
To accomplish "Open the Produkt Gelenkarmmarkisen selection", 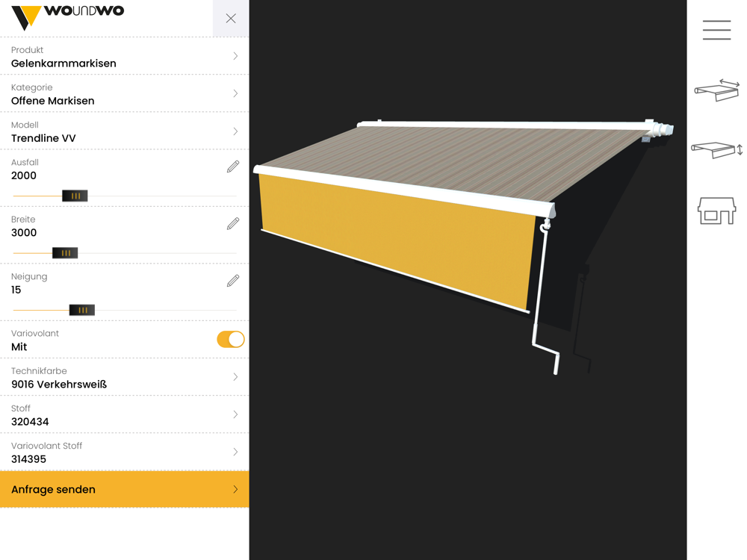I will [x=124, y=56].
